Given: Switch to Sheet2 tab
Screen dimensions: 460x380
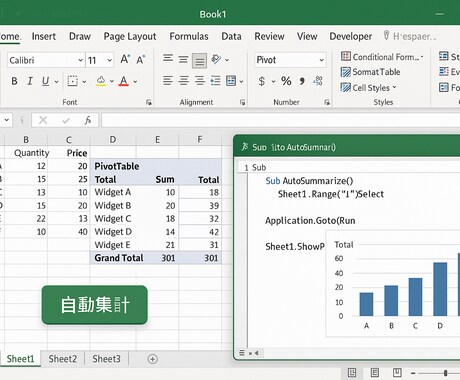Looking at the screenshot, I should (x=63, y=359).
